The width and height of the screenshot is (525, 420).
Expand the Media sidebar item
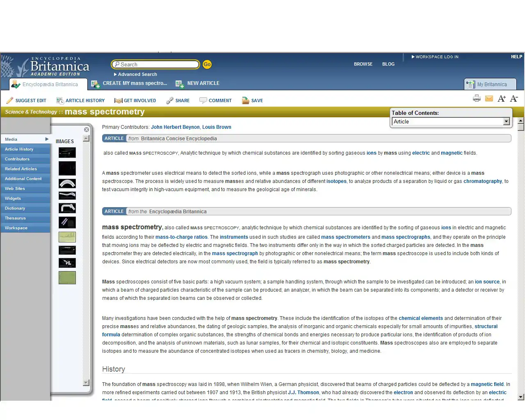pos(47,139)
